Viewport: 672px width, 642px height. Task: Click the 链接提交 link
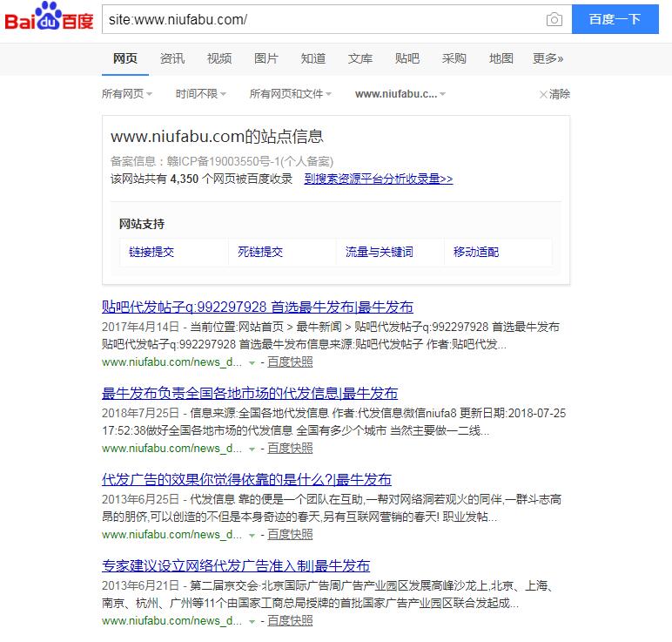coord(151,252)
